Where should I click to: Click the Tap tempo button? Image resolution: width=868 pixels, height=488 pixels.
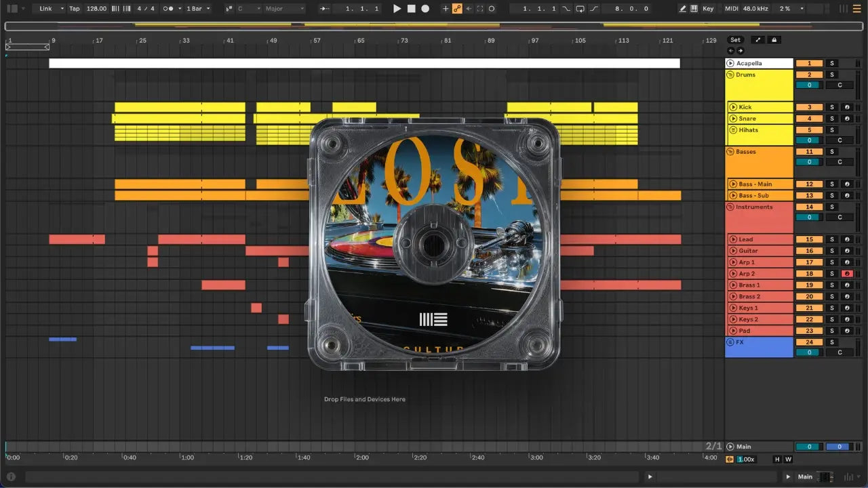[x=75, y=9]
